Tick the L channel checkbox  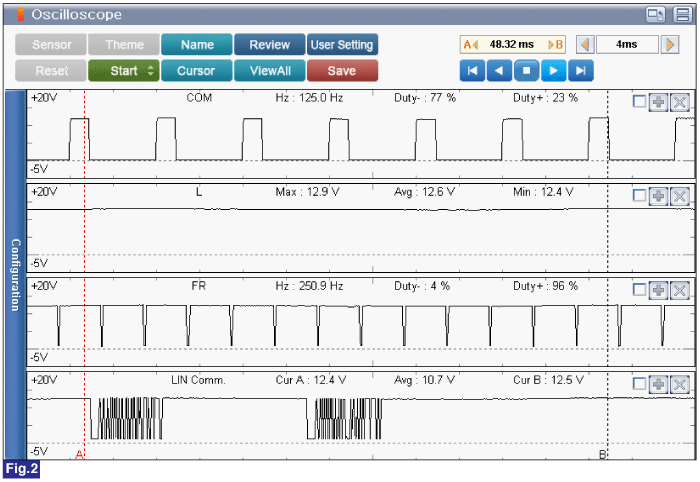pyautogui.click(x=639, y=196)
